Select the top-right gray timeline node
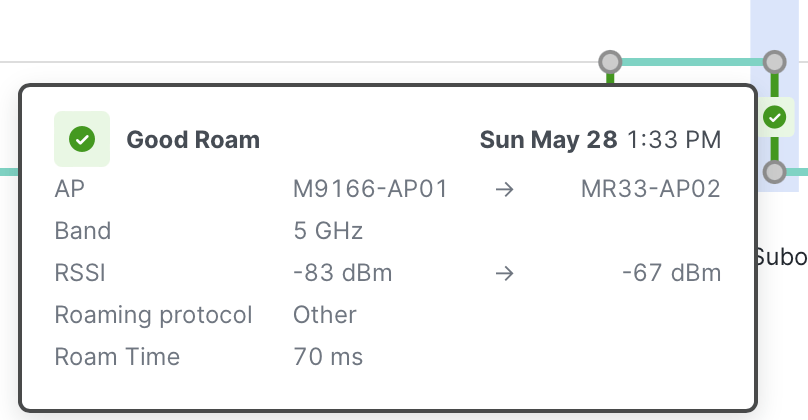The image size is (808, 420). click(774, 62)
